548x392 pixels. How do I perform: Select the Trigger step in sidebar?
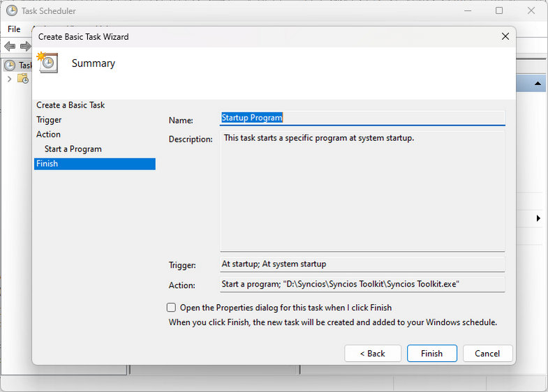point(49,120)
